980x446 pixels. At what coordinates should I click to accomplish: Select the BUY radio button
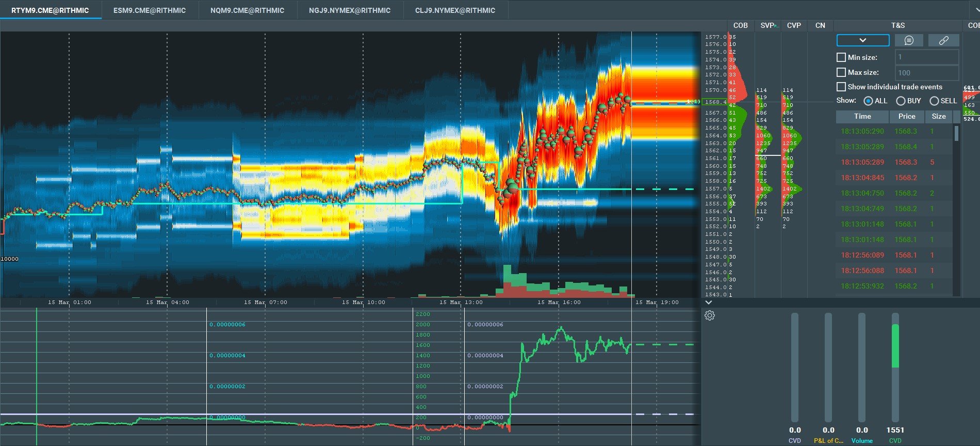[901, 101]
